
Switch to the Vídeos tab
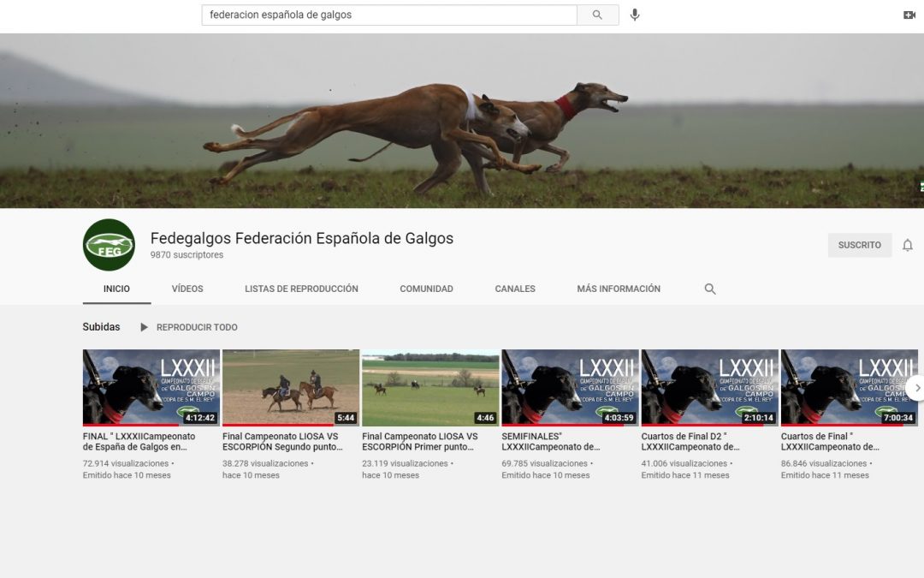pyautogui.click(x=187, y=289)
